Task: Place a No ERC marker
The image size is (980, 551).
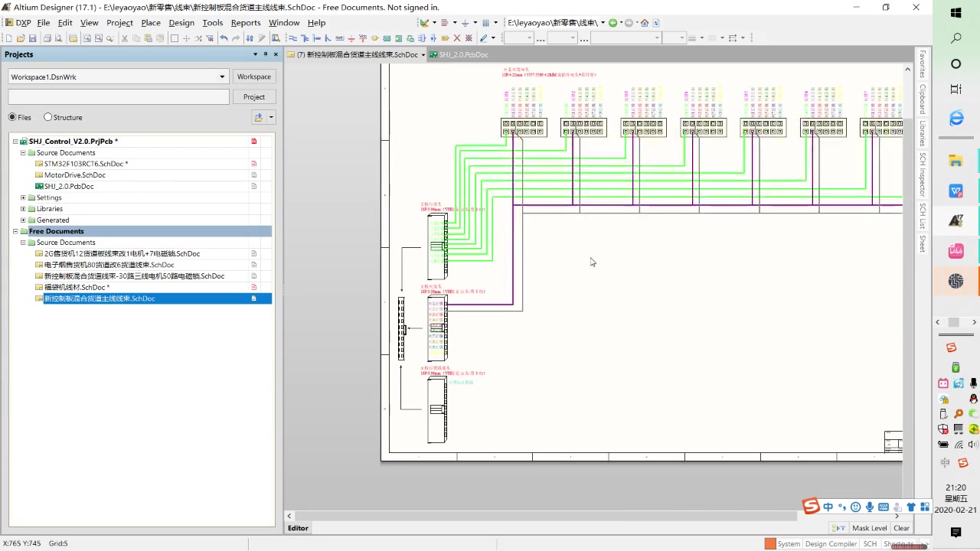Action: (456, 37)
